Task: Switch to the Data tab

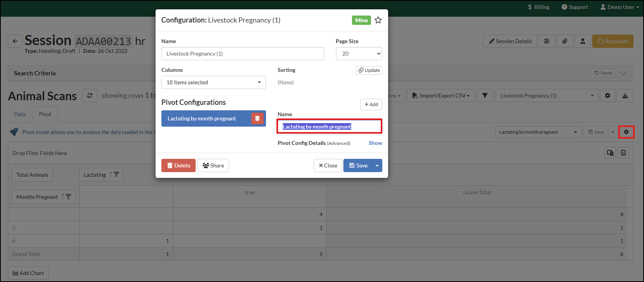Action: tap(20, 114)
